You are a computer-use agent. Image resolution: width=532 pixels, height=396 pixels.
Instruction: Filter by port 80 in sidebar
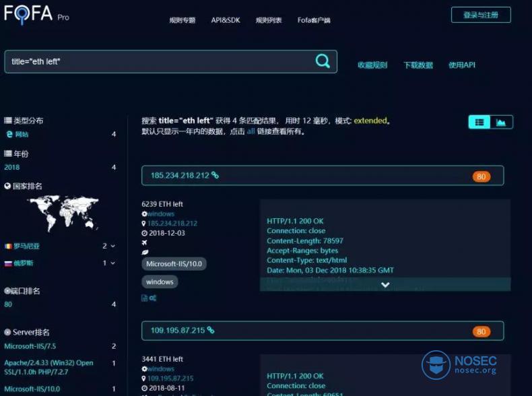pyautogui.click(x=8, y=304)
